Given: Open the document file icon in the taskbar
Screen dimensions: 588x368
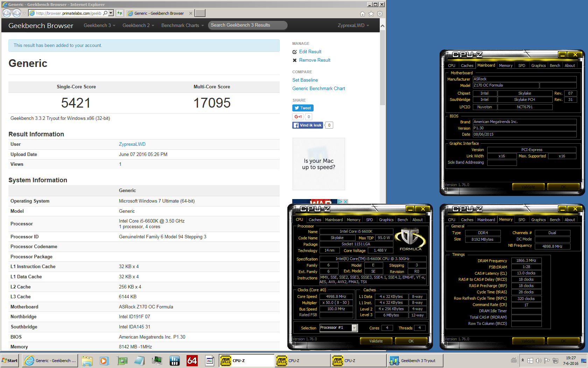Looking at the screenshot, I should tap(209, 360).
